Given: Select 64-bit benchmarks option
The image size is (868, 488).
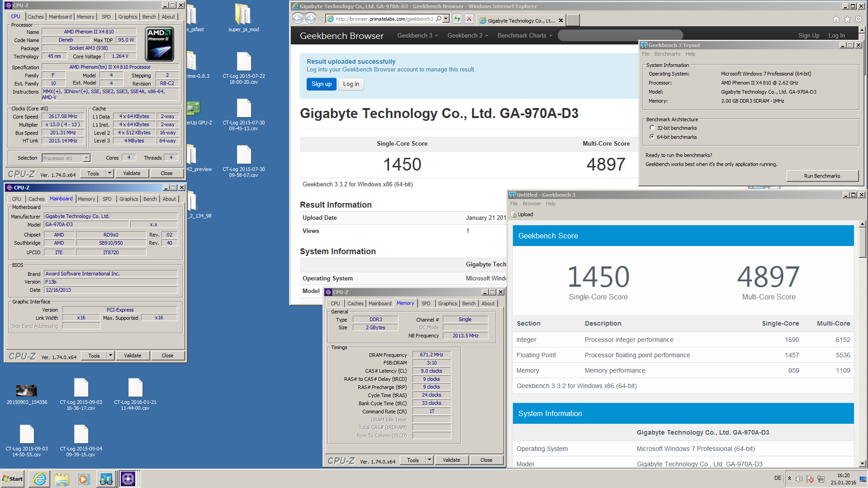Looking at the screenshot, I should click(x=652, y=137).
